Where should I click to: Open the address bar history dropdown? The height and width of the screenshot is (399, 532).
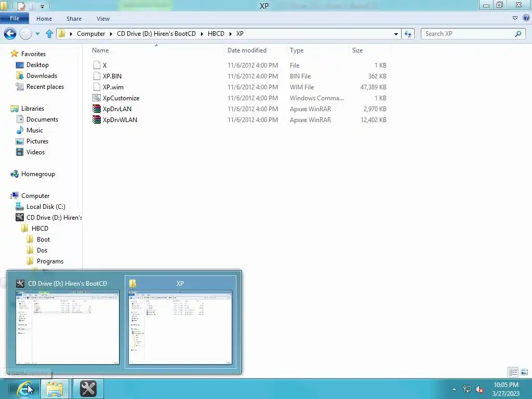coord(396,34)
